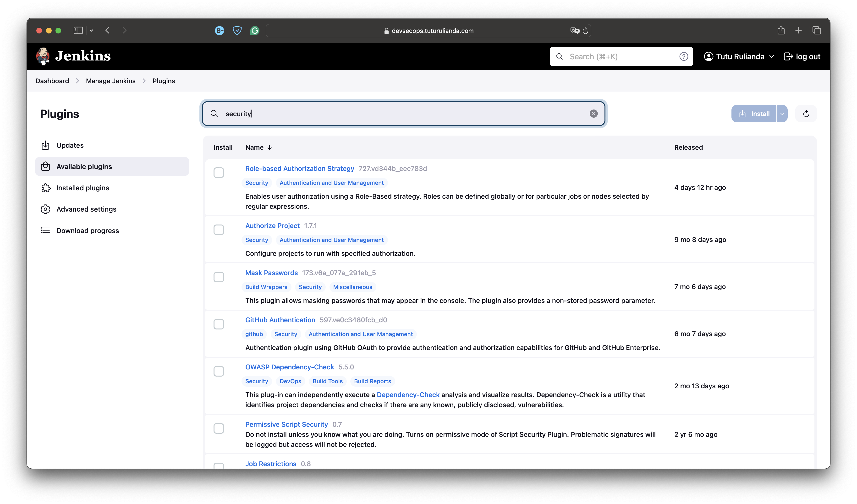Toggle checkbox for OWASP Dependency-Check plugin
The width and height of the screenshot is (857, 504).
(x=219, y=371)
